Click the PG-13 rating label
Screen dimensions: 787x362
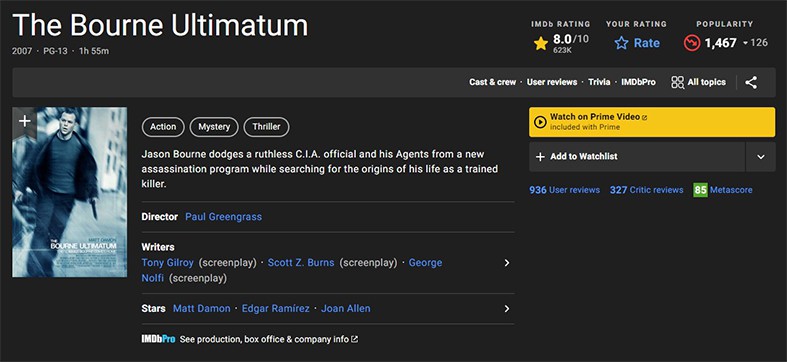(x=55, y=51)
